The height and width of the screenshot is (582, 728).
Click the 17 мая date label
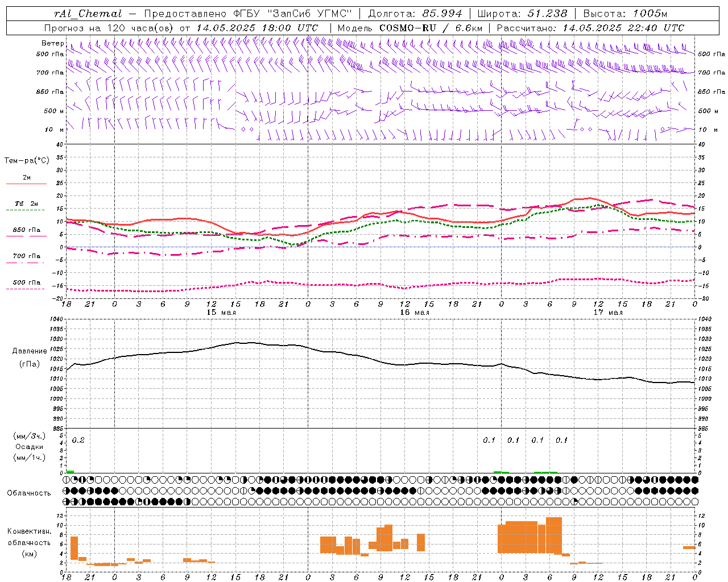coord(608,313)
